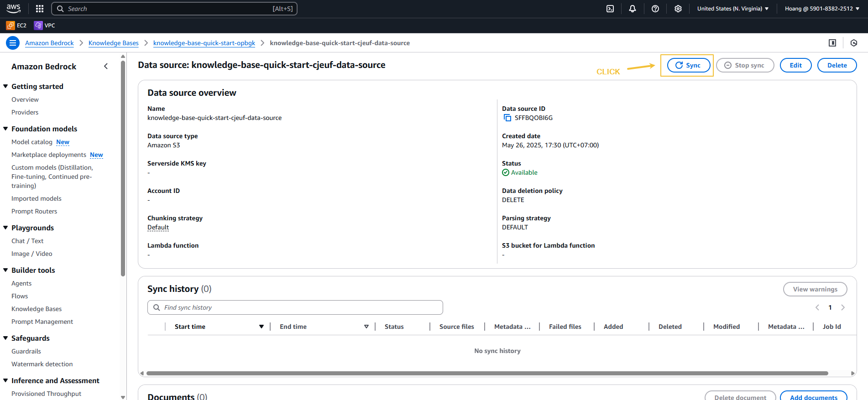Click View warnings button

pyautogui.click(x=815, y=289)
